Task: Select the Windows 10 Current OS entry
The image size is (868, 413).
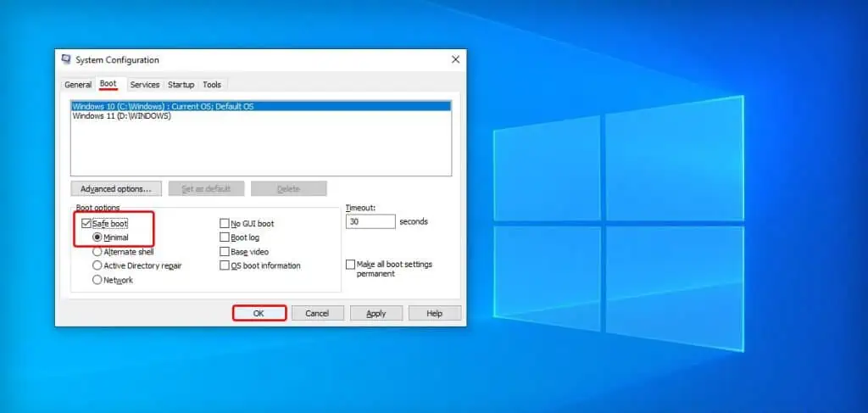Action: (163, 107)
